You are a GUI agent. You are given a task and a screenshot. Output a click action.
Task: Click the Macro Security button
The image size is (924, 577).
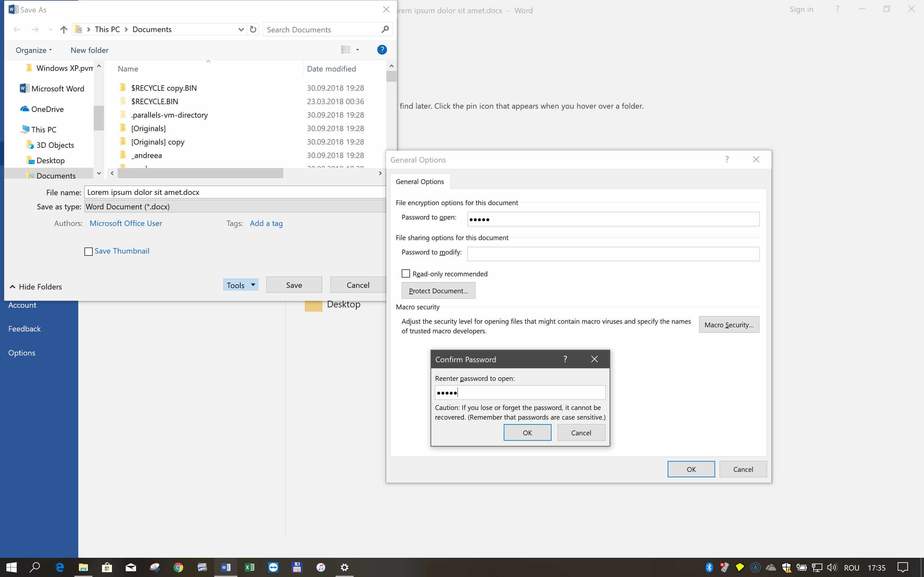click(729, 325)
